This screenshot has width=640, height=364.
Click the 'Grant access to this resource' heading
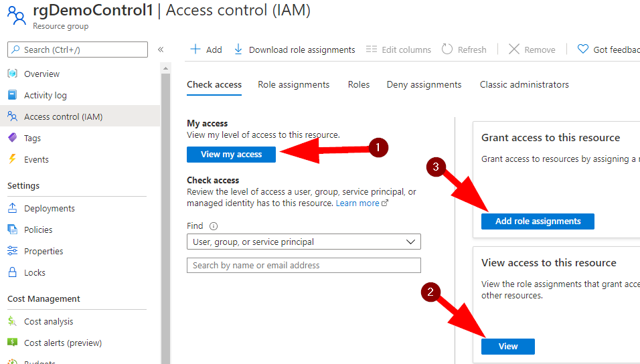(x=550, y=138)
